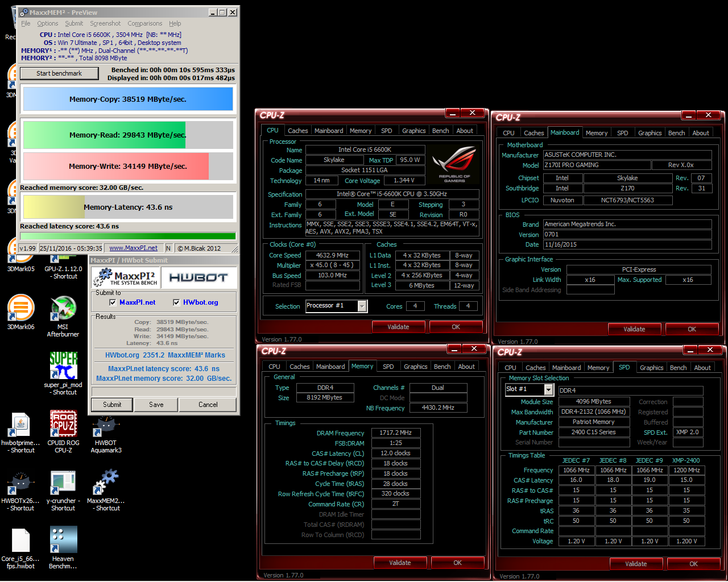
Task: Click the Memory-Copy result bar
Action: (128, 99)
